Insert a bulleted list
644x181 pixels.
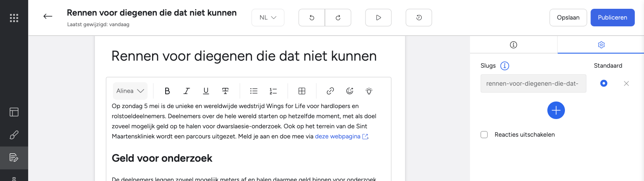[x=254, y=91]
